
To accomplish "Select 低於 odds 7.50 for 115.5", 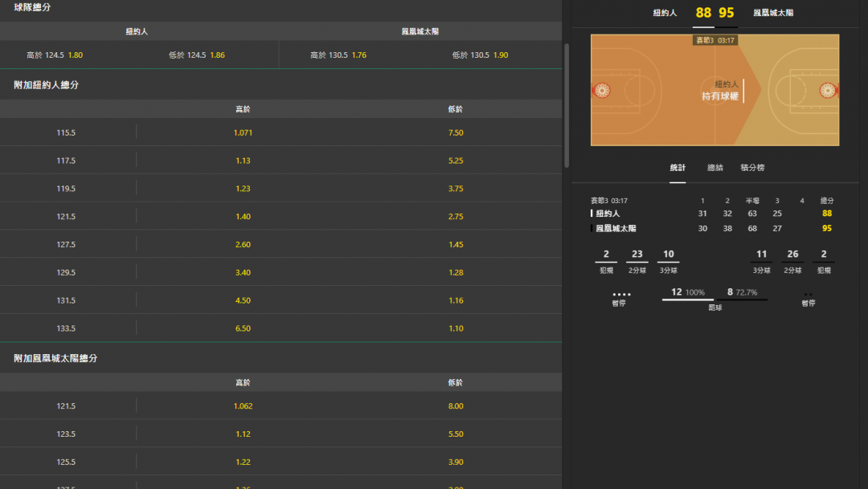I will click(x=456, y=132).
